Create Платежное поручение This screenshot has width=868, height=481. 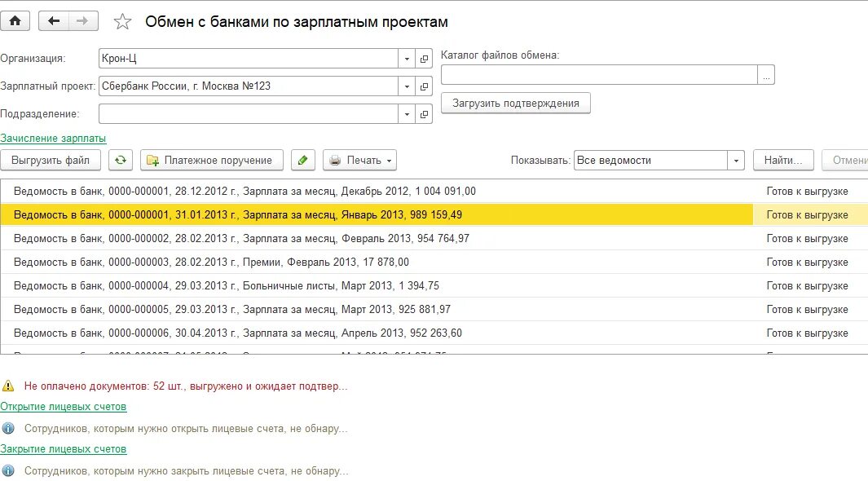pos(211,160)
